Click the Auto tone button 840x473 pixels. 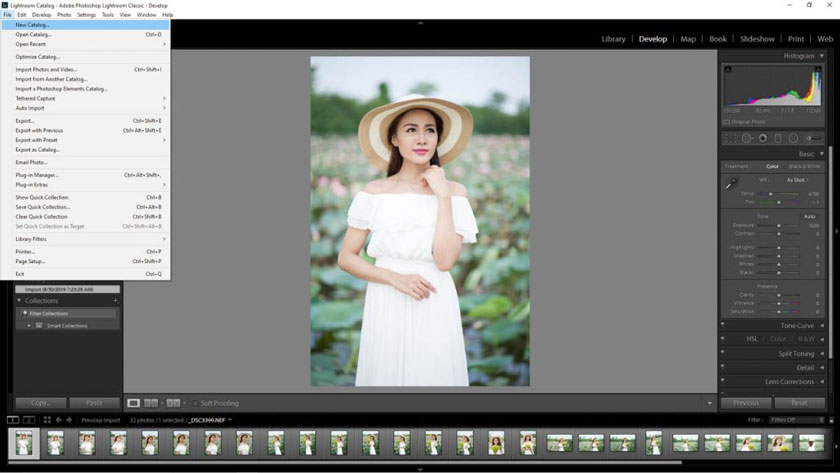coord(809,216)
